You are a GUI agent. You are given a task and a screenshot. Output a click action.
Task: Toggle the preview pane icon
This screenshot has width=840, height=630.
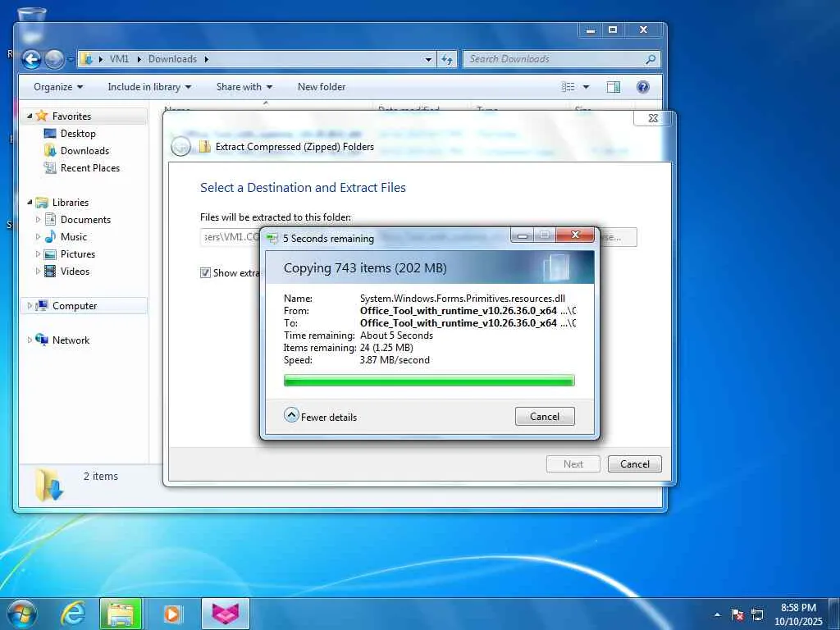[614, 87]
